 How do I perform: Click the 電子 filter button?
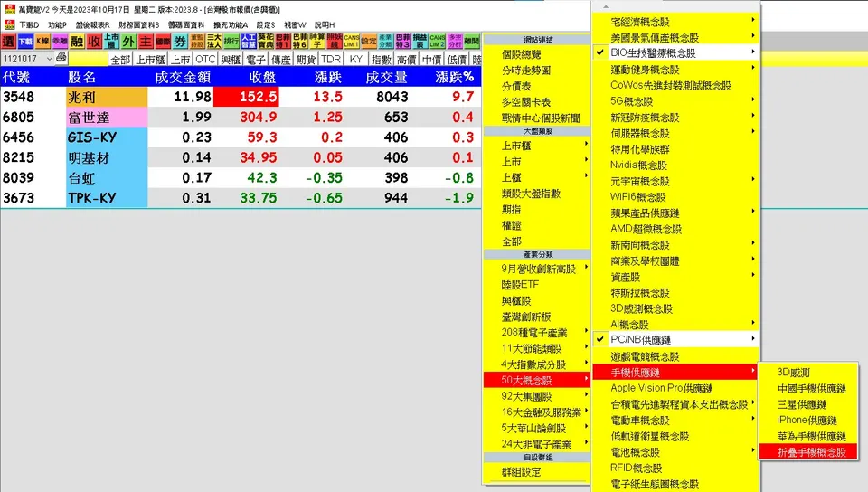point(256,59)
